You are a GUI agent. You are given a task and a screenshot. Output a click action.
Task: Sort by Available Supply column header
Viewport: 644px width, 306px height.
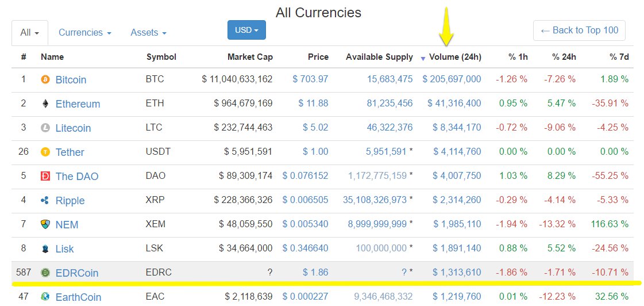point(379,57)
